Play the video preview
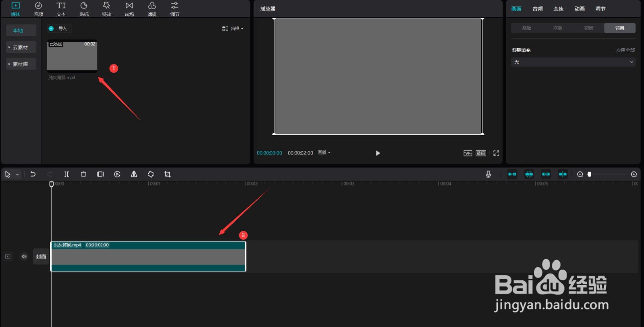The height and width of the screenshot is (327, 644). pos(378,153)
